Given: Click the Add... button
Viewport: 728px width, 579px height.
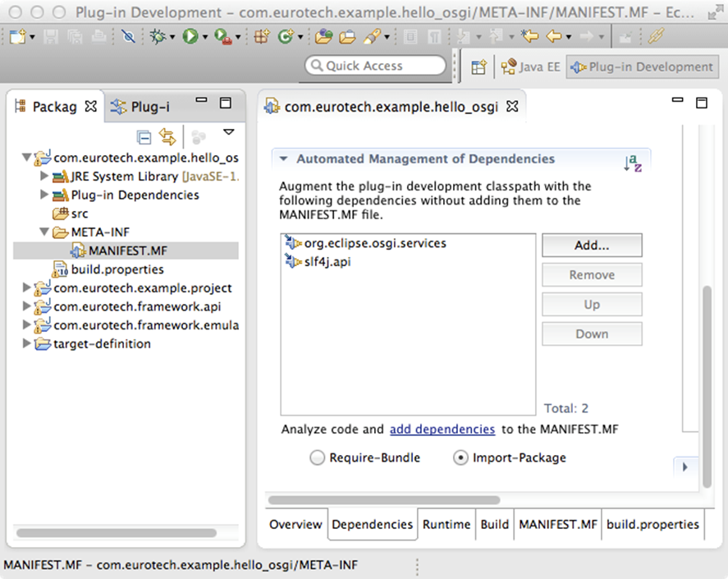Looking at the screenshot, I should pos(592,246).
